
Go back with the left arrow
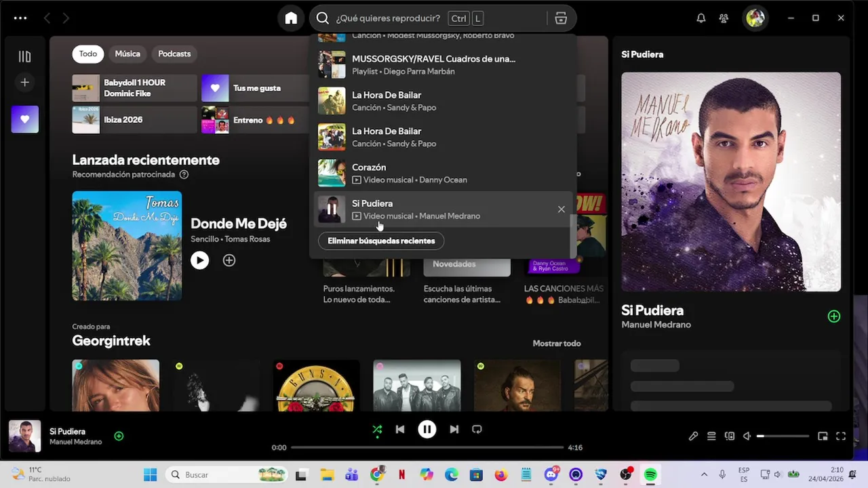[x=47, y=18]
